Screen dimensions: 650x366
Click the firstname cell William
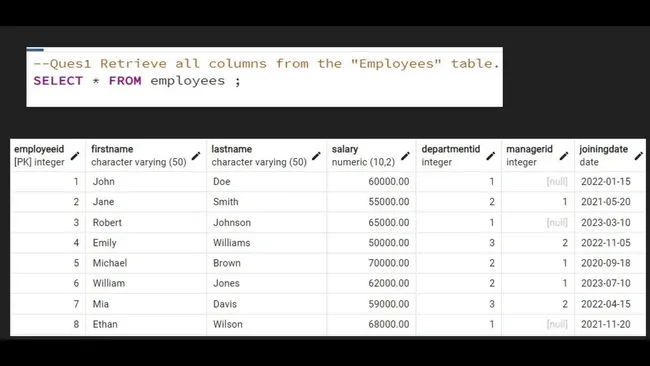[x=146, y=284]
